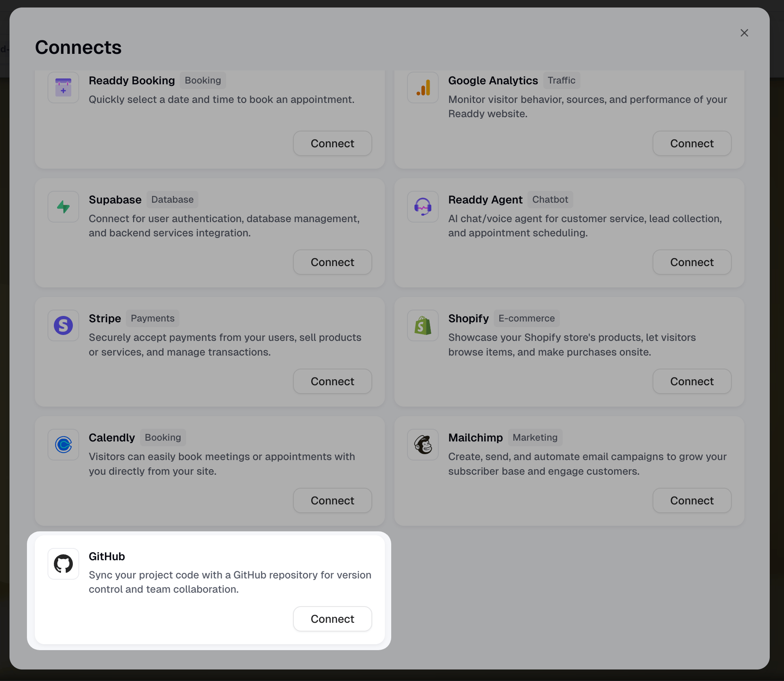784x681 pixels.
Task: Click the Shopify bag icon
Action: coord(423,325)
